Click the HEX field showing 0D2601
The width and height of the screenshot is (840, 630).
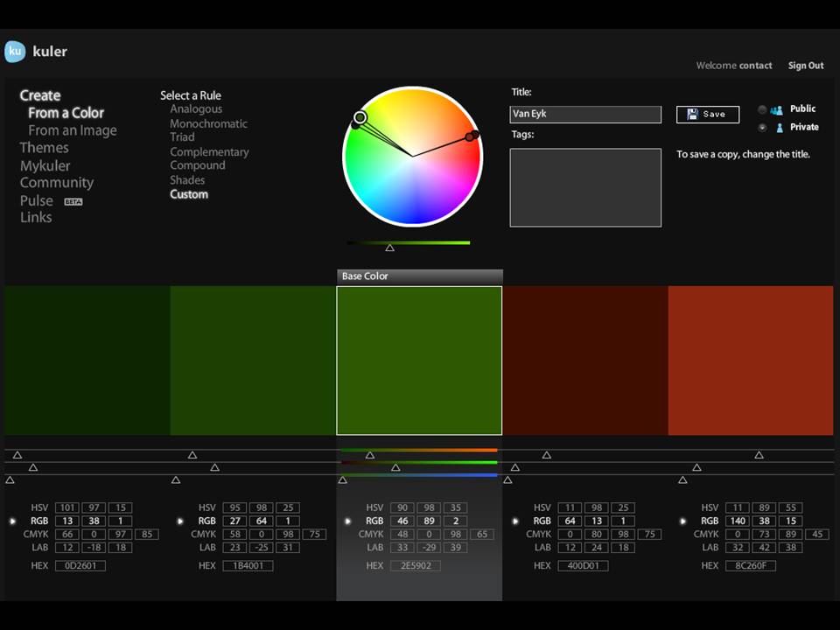click(x=80, y=566)
